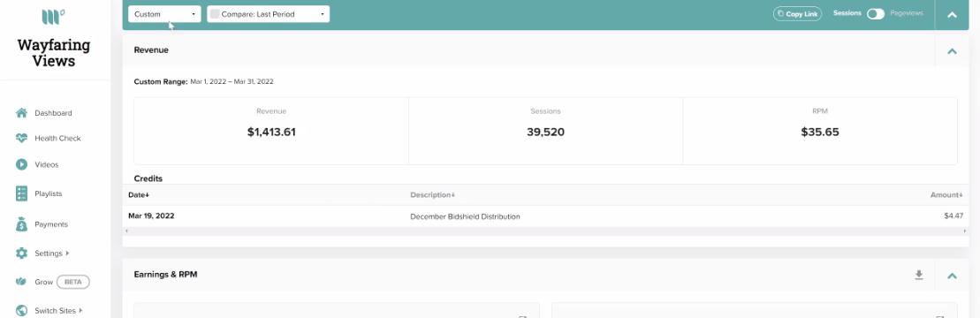Open the Health Check heart icon

pyautogui.click(x=22, y=138)
